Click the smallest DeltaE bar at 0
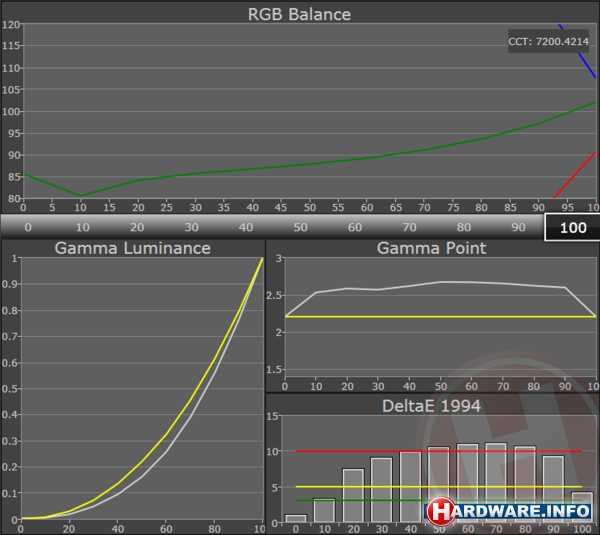Image resolution: width=600 pixels, height=535 pixels. 296,518
